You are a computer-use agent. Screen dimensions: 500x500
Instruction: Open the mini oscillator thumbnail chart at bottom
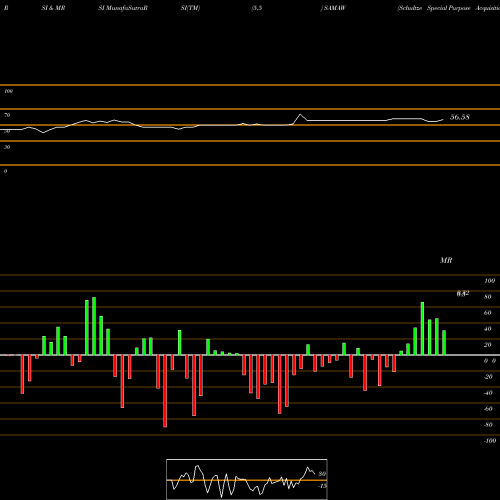(x=247, y=479)
